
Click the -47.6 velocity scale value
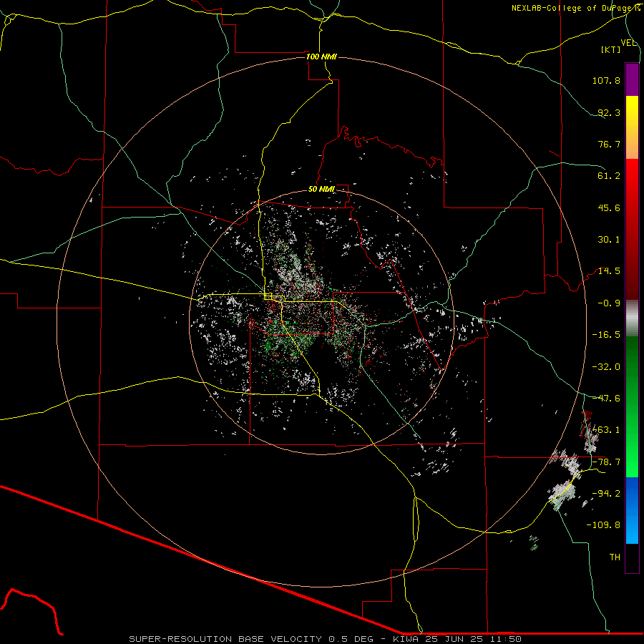click(x=606, y=399)
